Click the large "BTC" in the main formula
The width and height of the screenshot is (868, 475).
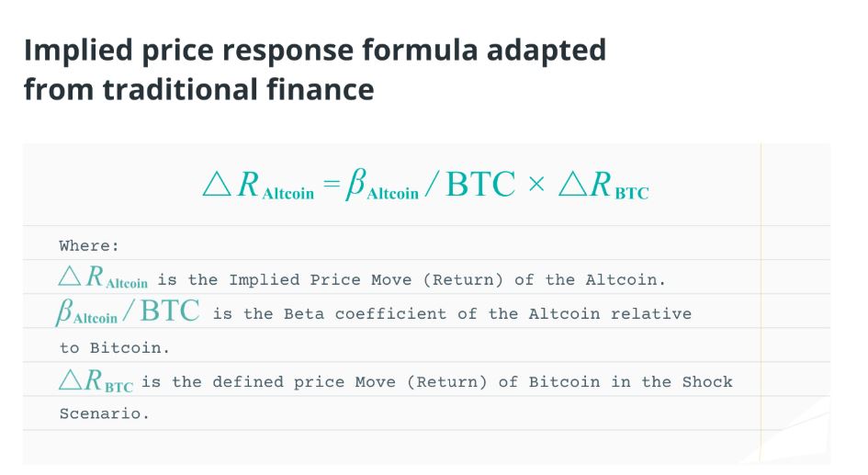[480, 185]
